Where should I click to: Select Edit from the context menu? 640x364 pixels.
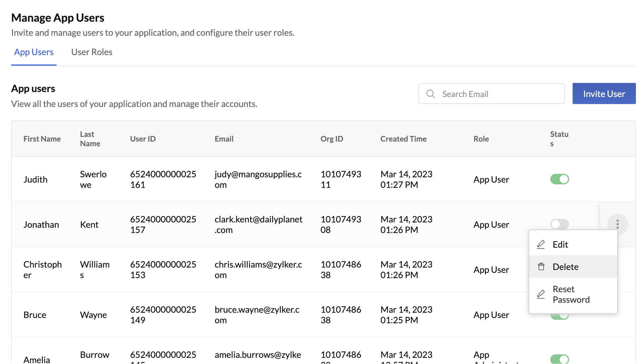560,244
